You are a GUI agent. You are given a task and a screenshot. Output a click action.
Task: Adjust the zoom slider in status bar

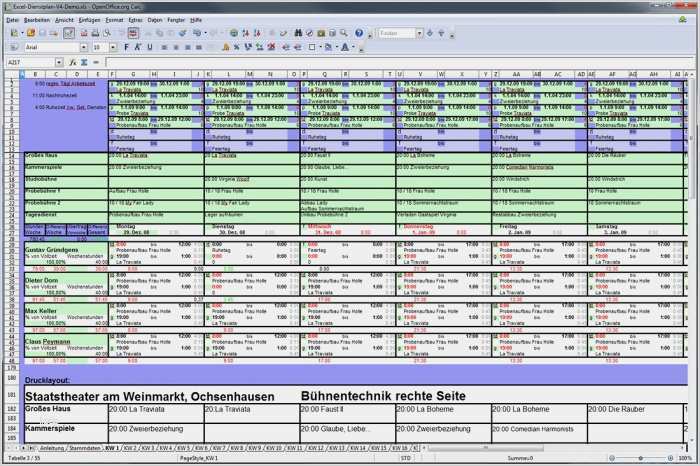[x=640, y=458]
